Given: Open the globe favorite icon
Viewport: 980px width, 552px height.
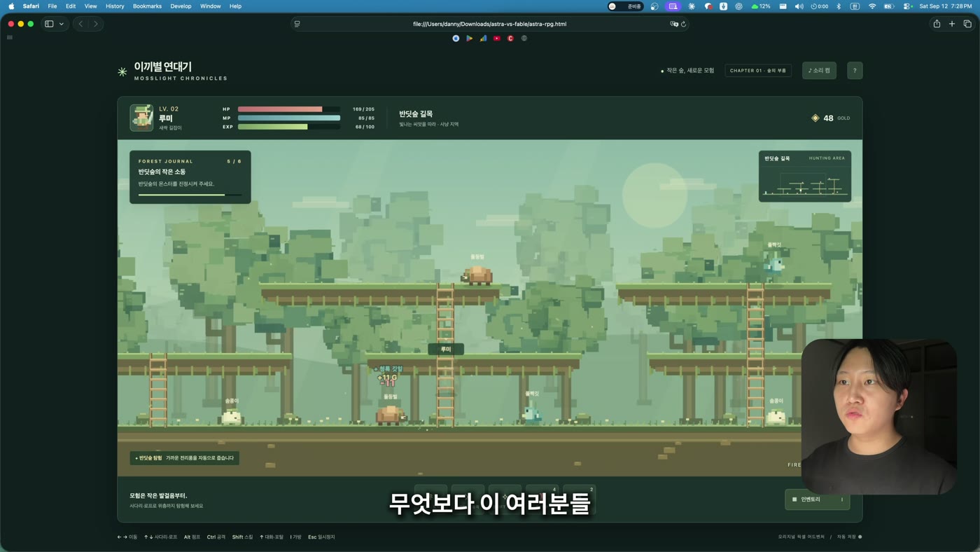Looking at the screenshot, I should coord(524,39).
